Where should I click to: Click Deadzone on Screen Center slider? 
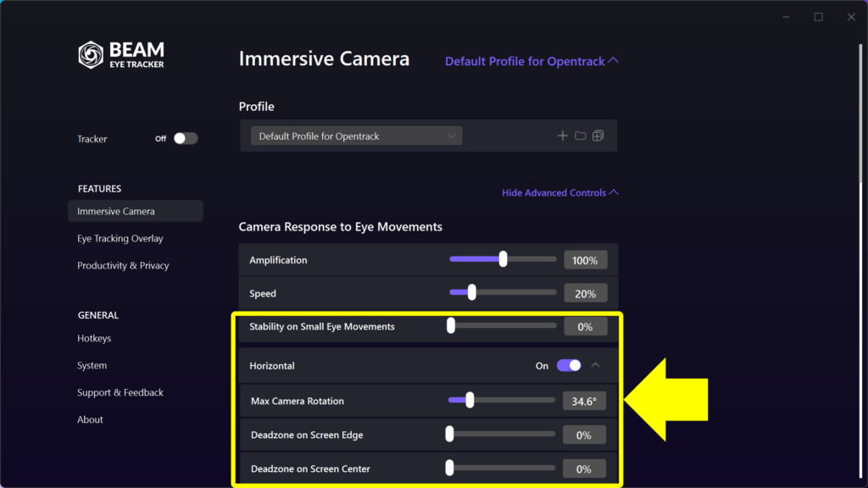[501, 468]
